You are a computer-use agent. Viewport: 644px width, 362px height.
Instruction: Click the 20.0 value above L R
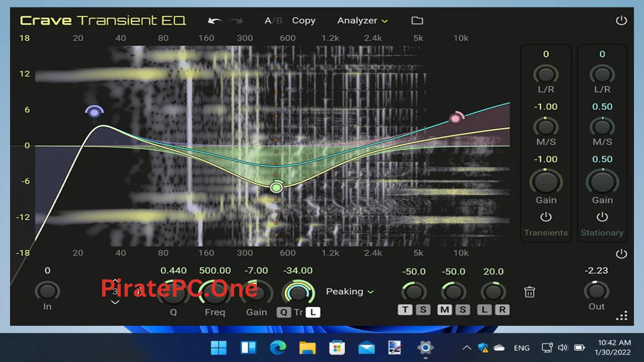point(494,271)
